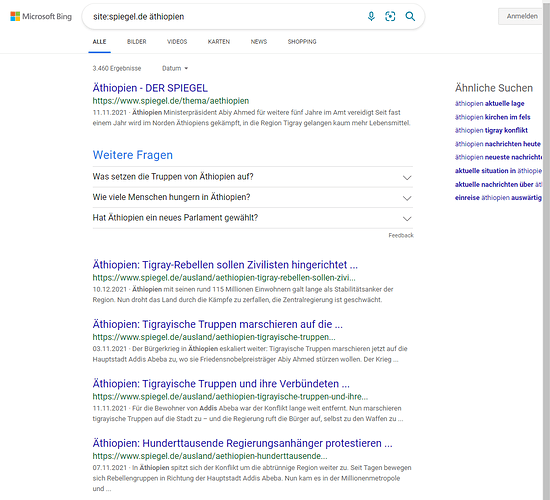The height and width of the screenshot is (500, 550).
Task: Select related search äthiopien tigray konflikt
Action: [x=491, y=131]
